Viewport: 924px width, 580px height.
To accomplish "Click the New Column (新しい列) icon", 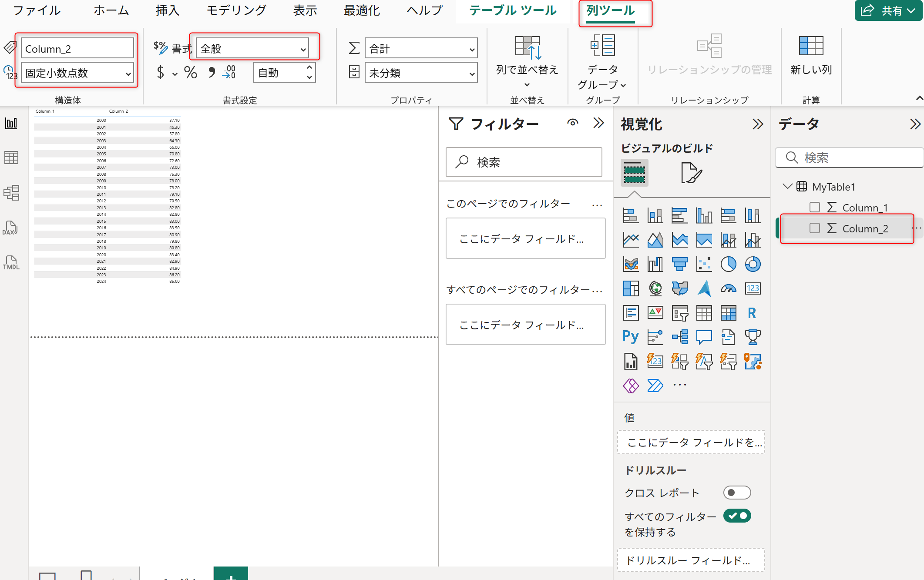I will click(811, 46).
